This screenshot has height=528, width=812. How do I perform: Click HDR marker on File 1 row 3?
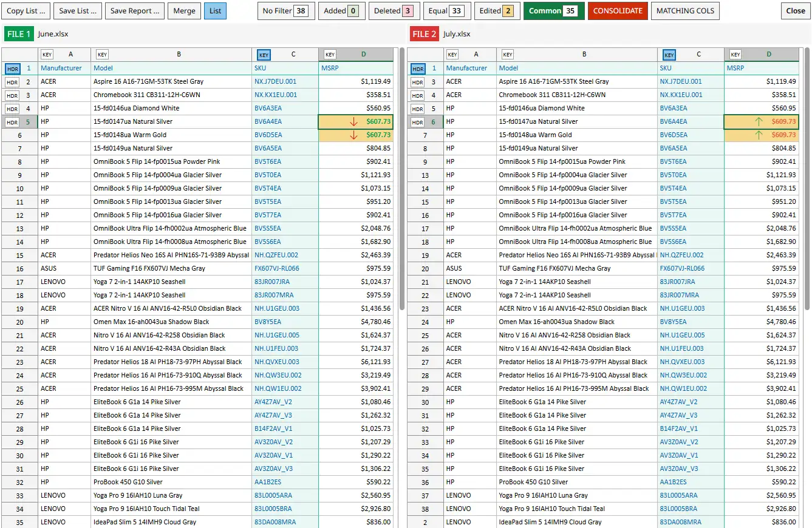[12, 95]
